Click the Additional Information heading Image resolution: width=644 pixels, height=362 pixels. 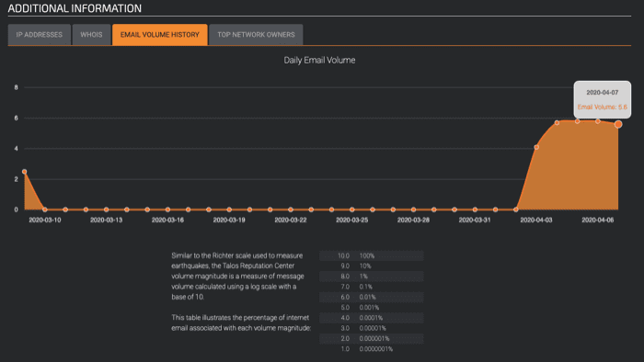(x=75, y=8)
